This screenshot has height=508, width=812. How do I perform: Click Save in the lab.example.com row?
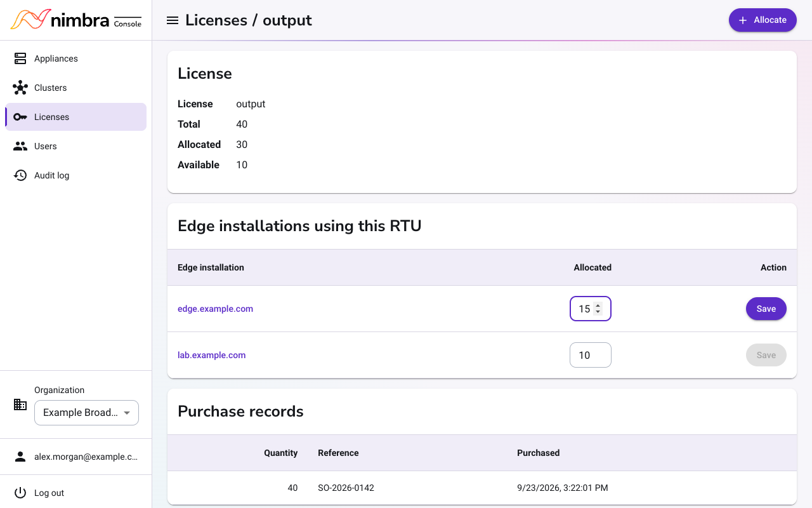tap(766, 355)
